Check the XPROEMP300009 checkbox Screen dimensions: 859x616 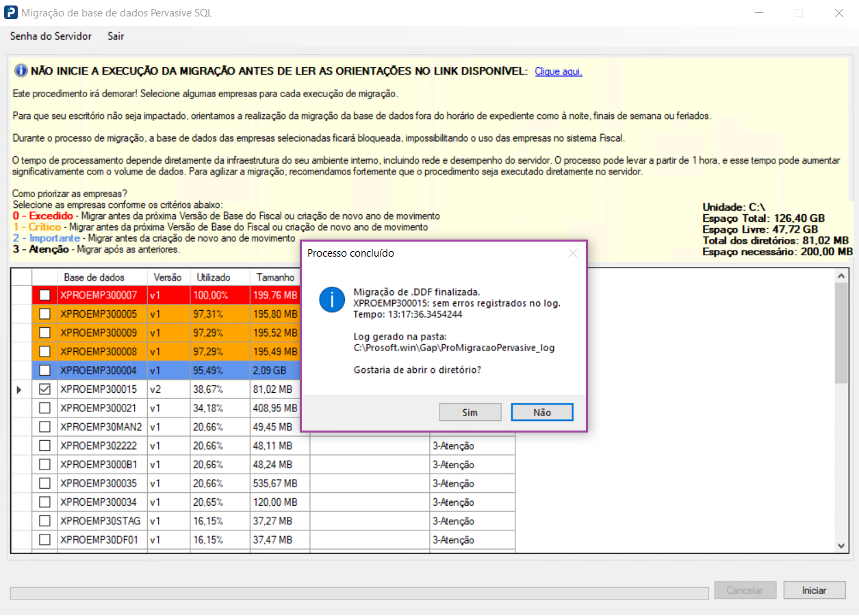(44, 333)
